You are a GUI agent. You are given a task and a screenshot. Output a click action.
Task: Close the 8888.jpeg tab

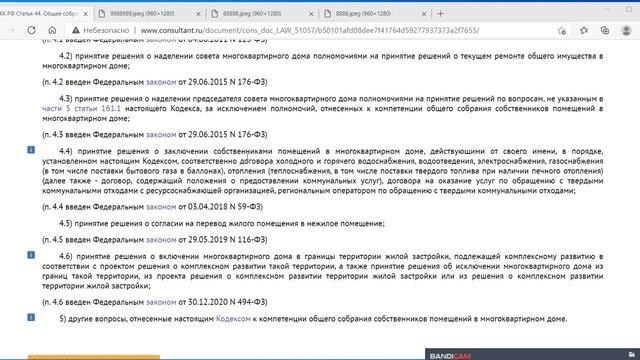click(424, 14)
